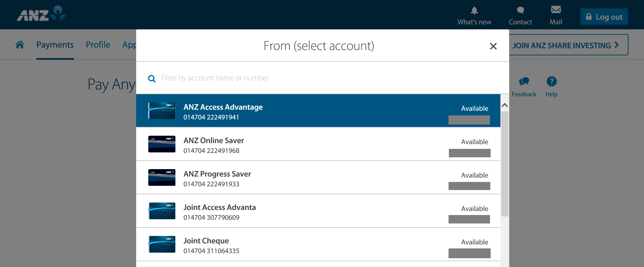Open the Mail envelope icon
The image size is (644, 267).
(556, 10)
